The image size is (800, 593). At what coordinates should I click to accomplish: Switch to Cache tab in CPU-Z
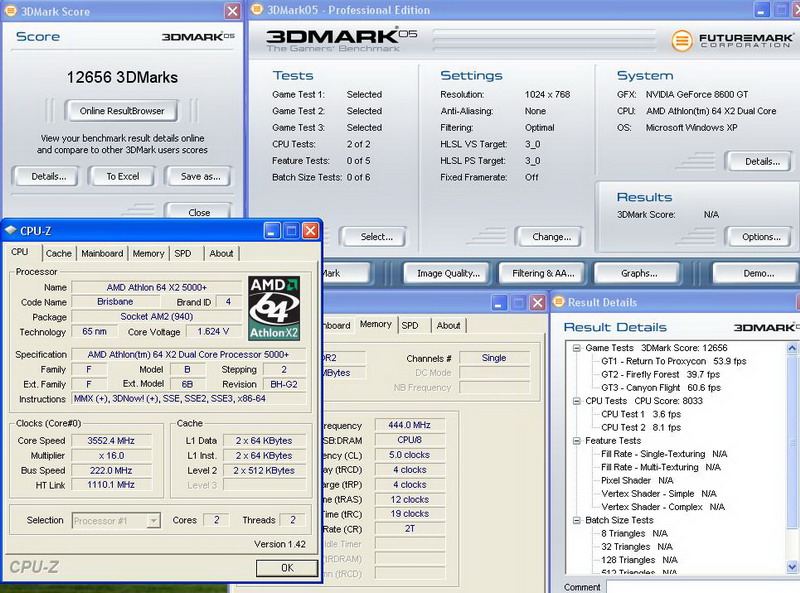click(59, 254)
